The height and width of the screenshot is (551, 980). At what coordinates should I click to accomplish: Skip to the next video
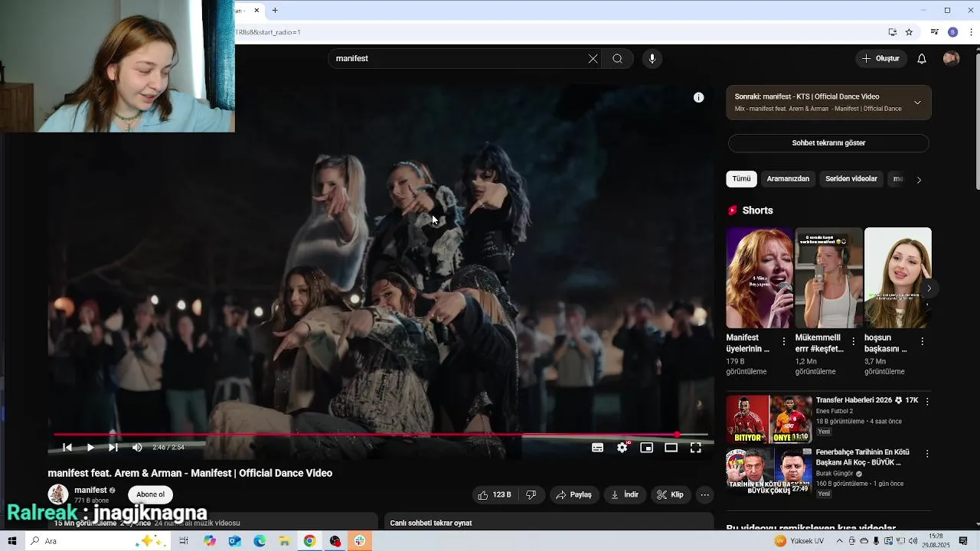(113, 448)
